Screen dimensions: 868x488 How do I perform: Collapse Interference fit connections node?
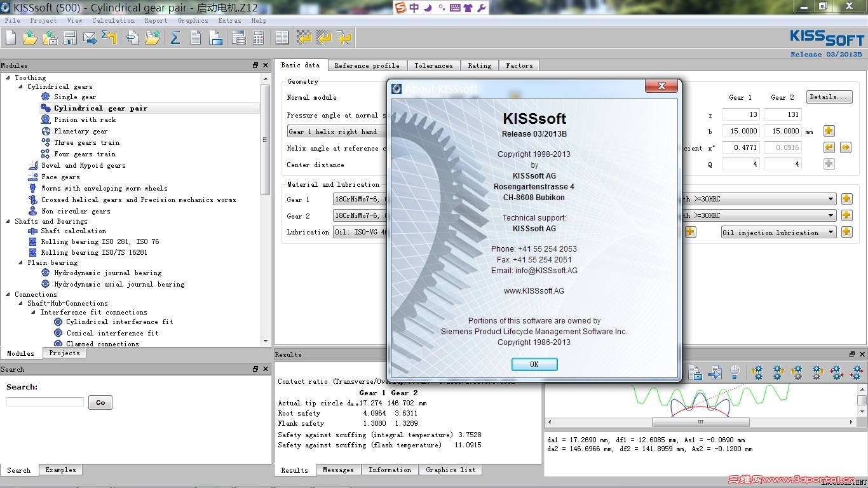34,312
